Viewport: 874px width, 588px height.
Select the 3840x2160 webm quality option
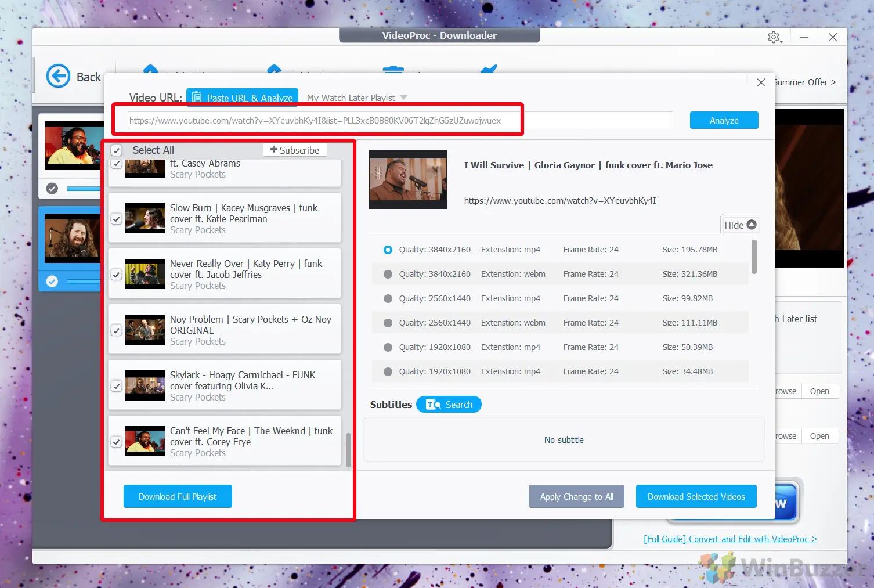coord(388,274)
